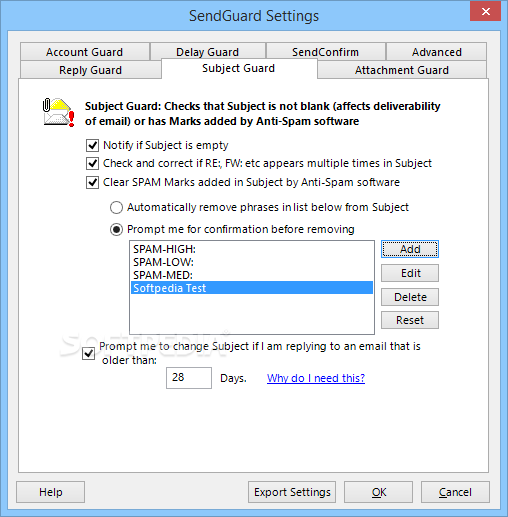This screenshot has width=508, height=517.
Task: Select Automatically remove phrases radio button
Action: click(x=116, y=207)
